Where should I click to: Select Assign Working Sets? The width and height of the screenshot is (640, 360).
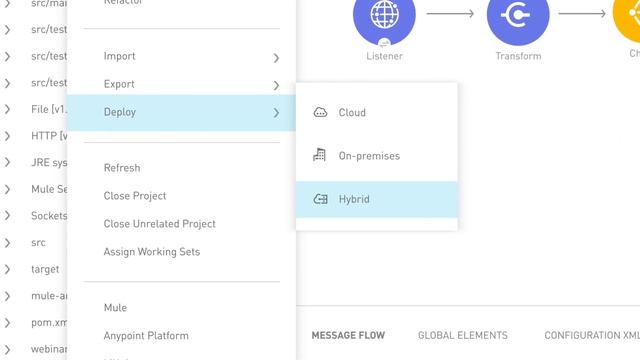[152, 252]
